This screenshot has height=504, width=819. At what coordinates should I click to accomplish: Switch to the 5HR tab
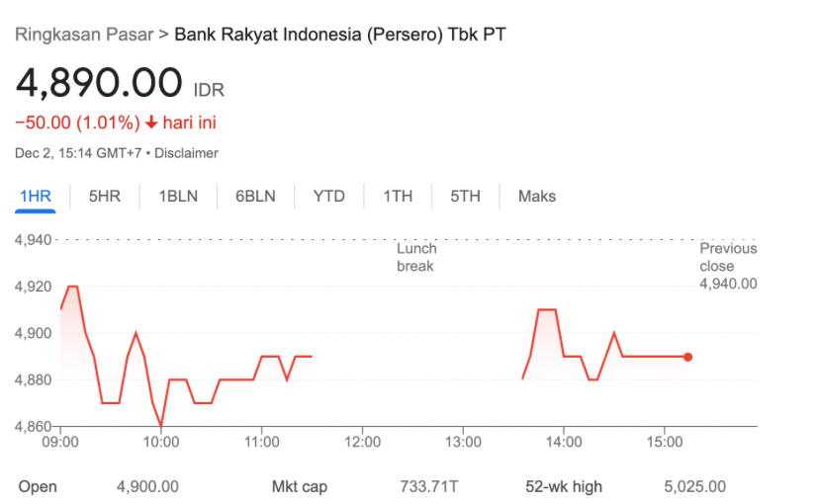[x=104, y=196]
